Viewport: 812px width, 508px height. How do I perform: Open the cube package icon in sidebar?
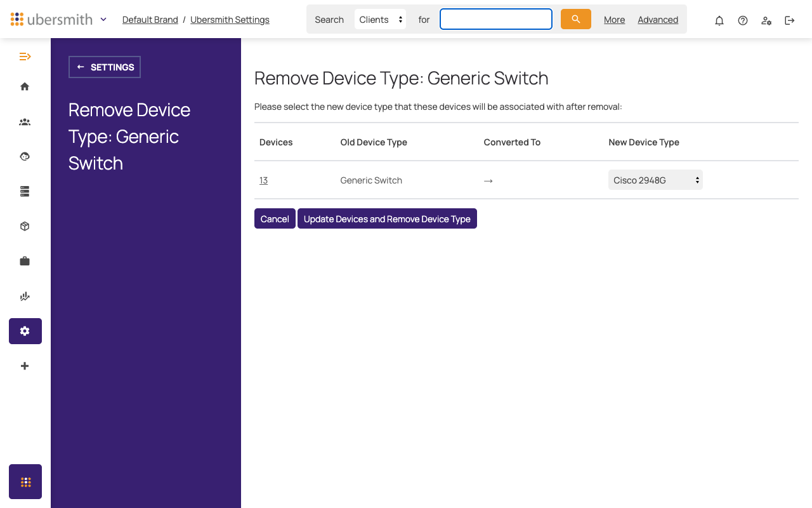click(25, 226)
